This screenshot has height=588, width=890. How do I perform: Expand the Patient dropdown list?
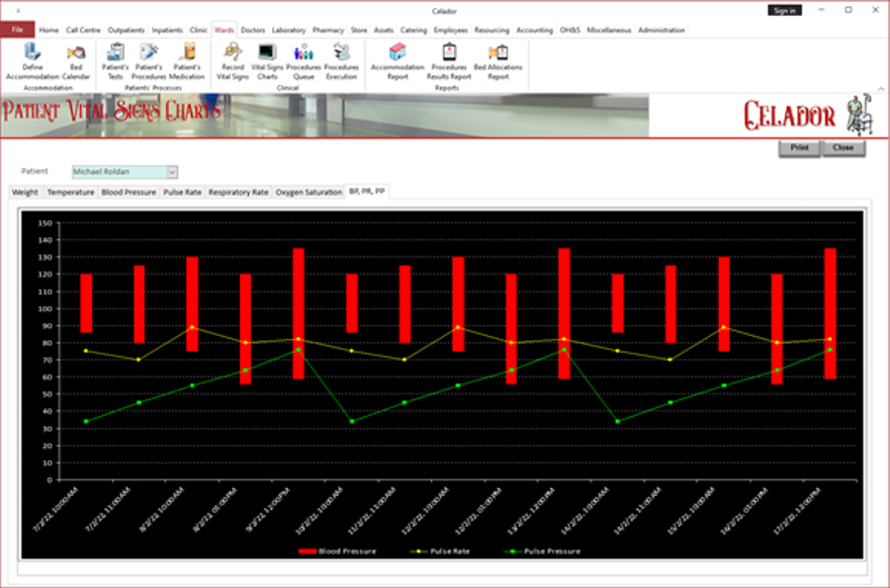pyautogui.click(x=172, y=171)
